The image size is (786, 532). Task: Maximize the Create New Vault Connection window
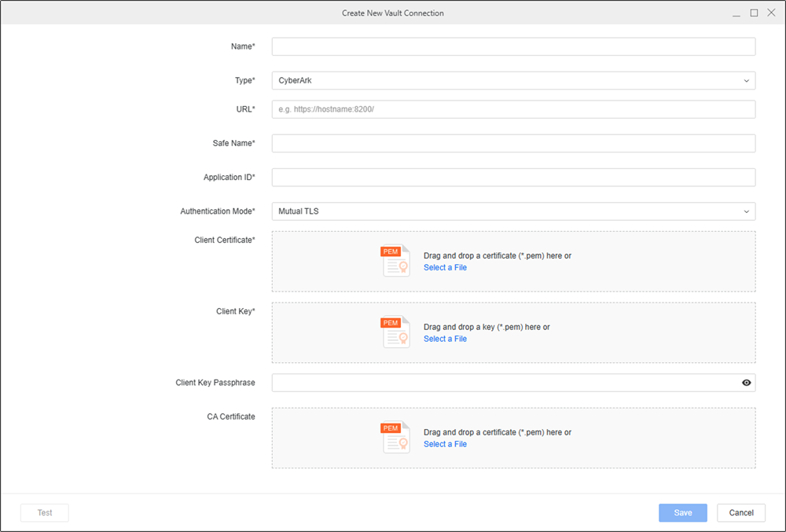(x=754, y=13)
